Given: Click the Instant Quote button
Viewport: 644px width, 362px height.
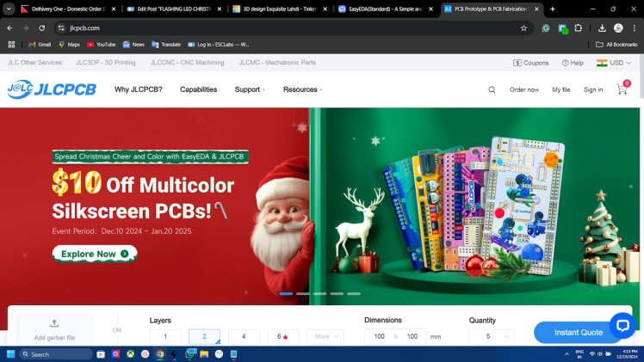Looking at the screenshot, I should [x=579, y=333].
